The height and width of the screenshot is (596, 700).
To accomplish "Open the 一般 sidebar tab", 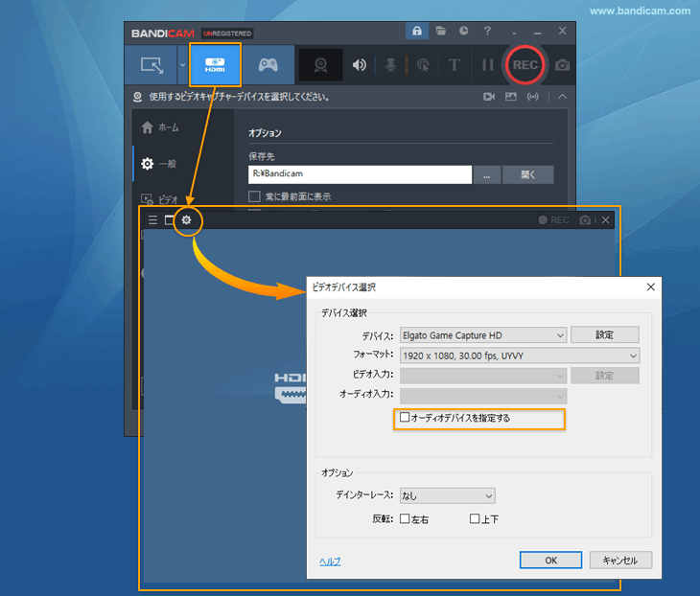I will 159,164.
